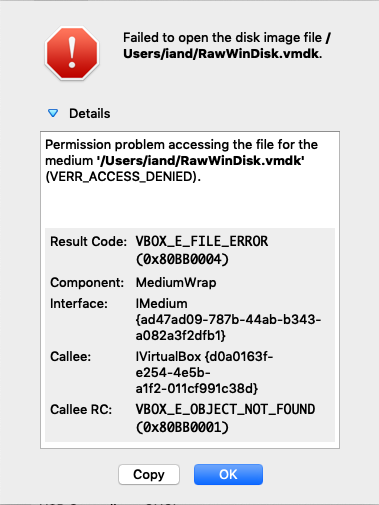Click the IVirtualBox callee GUID value
The height and width of the screenshot is (505, 379).
[x=204, y=372]
